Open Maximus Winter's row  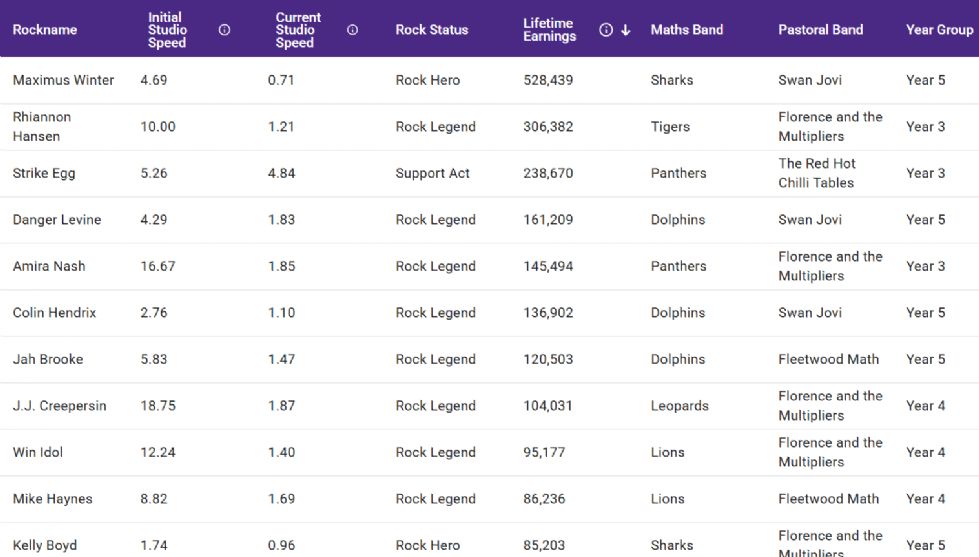63,80
